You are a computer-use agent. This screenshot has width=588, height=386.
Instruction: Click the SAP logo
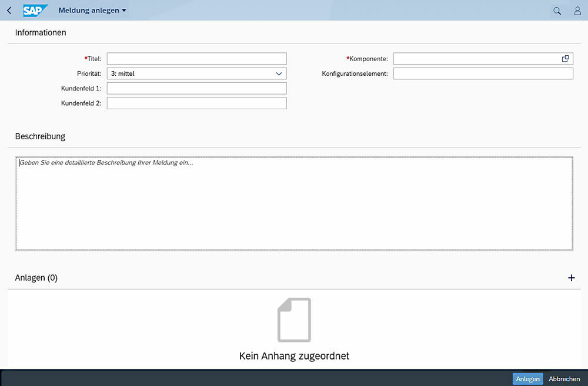tap(34, 10)
